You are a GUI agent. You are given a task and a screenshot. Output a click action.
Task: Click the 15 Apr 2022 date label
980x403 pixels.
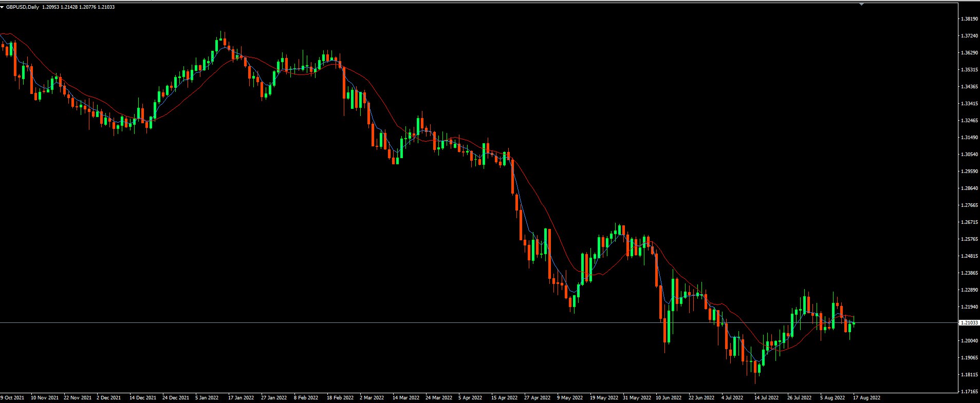click(x=504, y=398)
